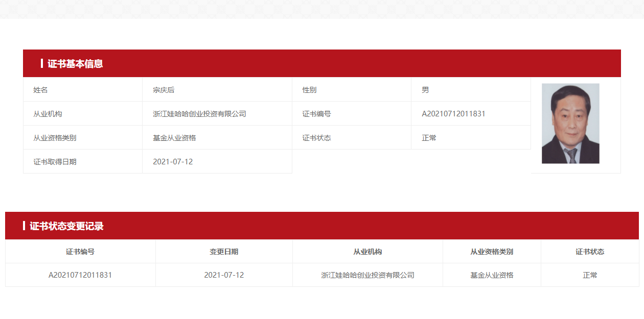Select 正常 status in the basic info table
Screen dimensions: 644x319
click(x=429, y=138)
